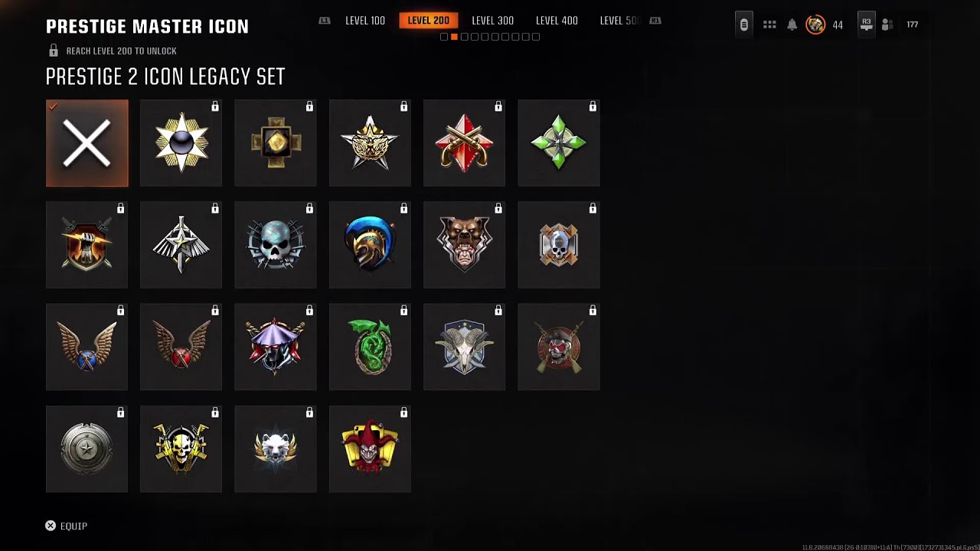The width and height of the screenshot is (980, 551).
Task: Pick the ram skull shield emblem
Action: [465, 347]
